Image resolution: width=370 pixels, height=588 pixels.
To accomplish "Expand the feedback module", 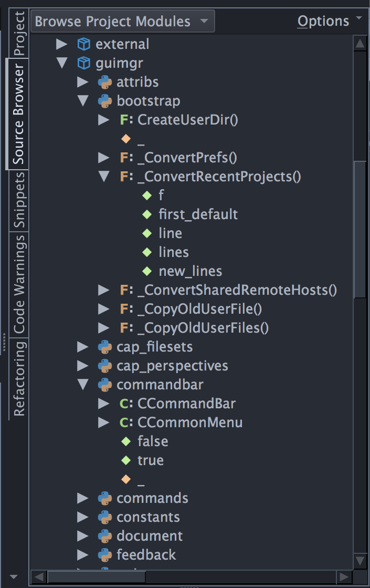I will tap(83, 555).
